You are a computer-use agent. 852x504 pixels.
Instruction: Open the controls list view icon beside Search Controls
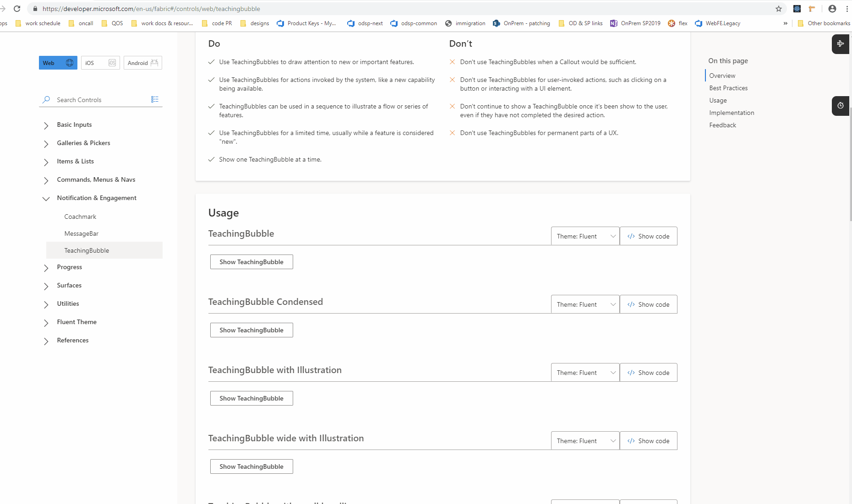tap(155, 99)
